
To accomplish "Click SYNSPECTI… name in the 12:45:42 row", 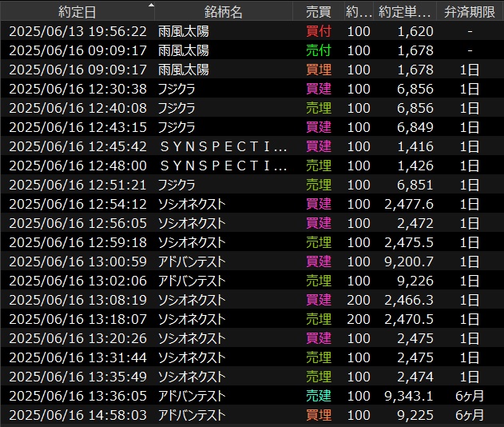I will click(224, 146).
